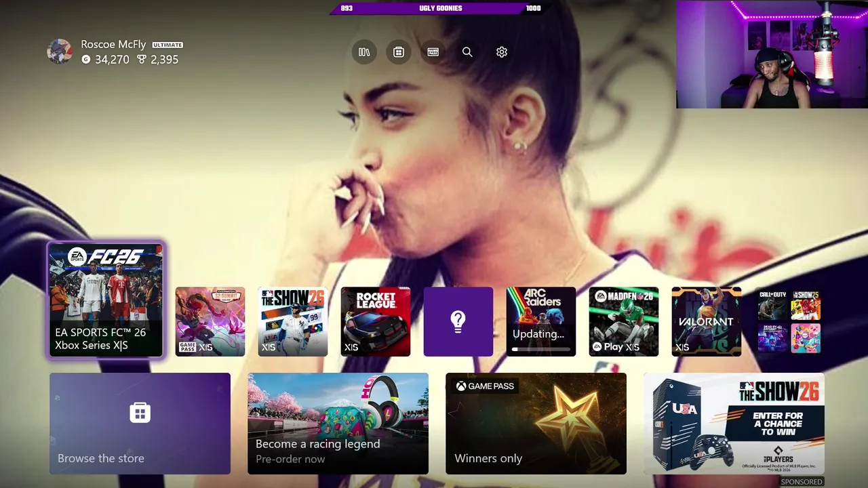868x488 pixels.
Task: Open the Microsoft Store icon in top bar
Action: pos(399,52)
